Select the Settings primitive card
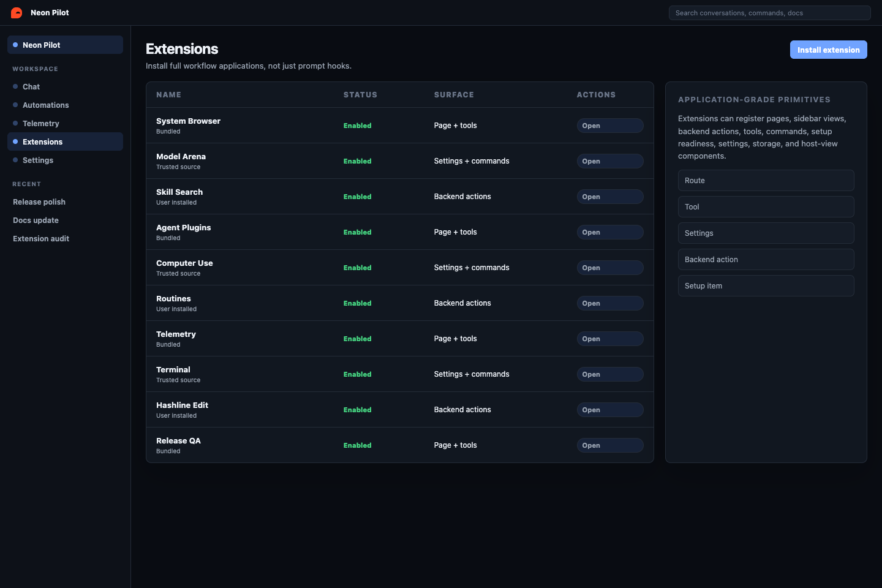Viewport: 882px width, 588px height. coord(766,233)
